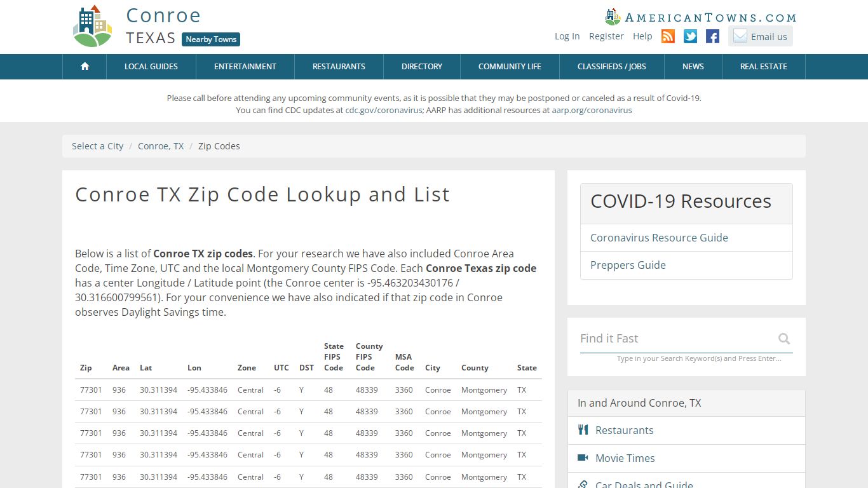Click the City column header

pos(433,368)
